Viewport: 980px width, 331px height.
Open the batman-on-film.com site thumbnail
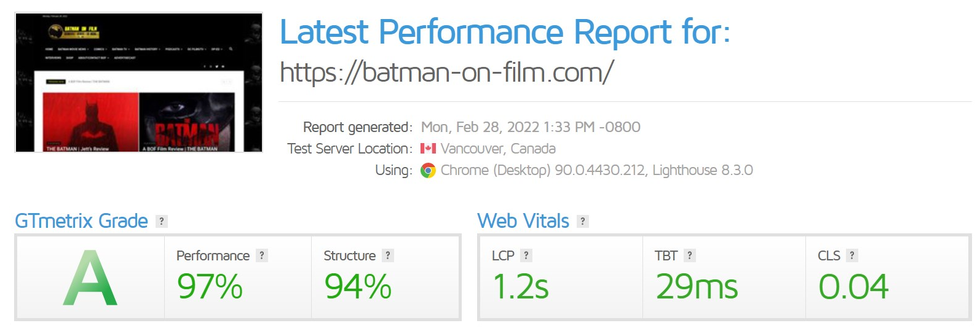pos(139,82)
